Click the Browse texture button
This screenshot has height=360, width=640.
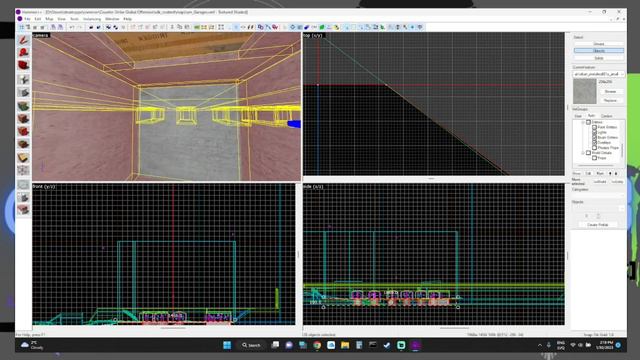coord(610,91)
